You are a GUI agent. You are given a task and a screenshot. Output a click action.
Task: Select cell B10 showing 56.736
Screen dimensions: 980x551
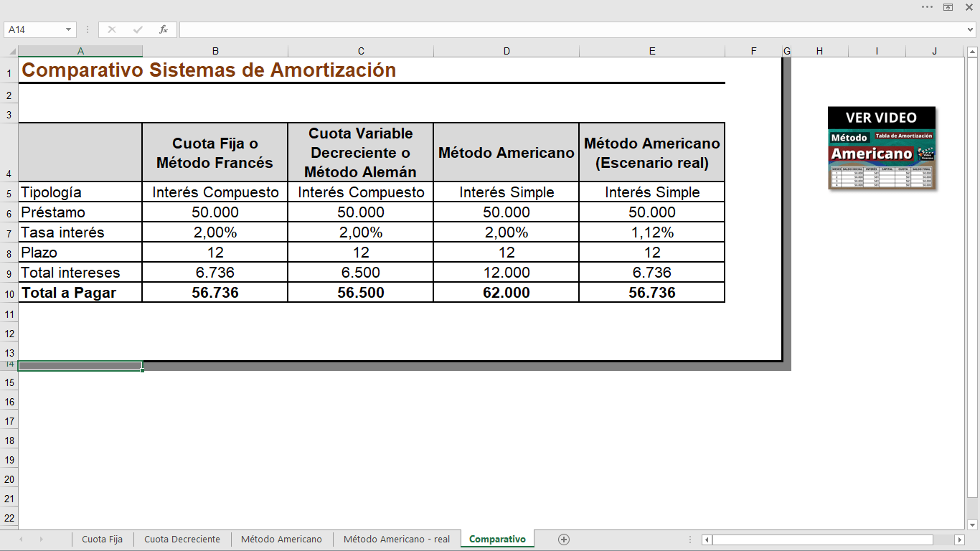(215, 292)
